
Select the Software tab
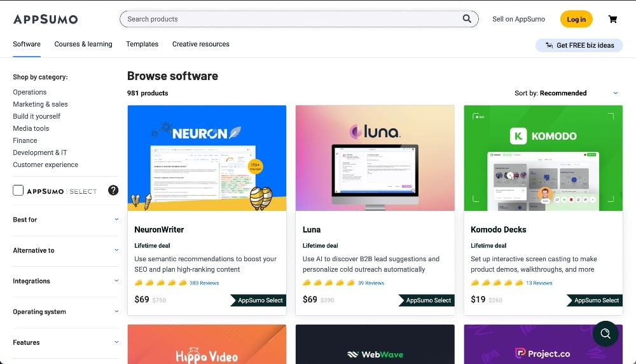click(x=27, y=44)
